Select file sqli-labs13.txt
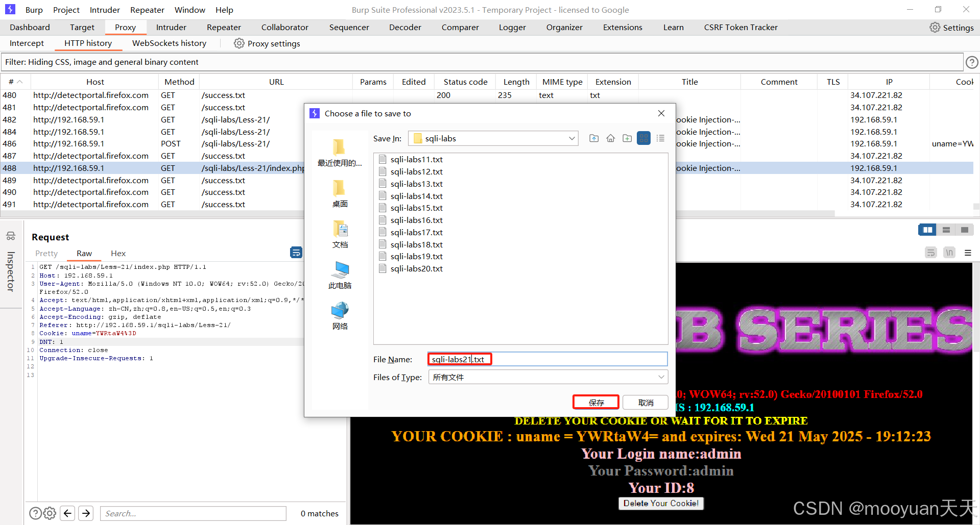980x525 pixels. pos(411,184)
